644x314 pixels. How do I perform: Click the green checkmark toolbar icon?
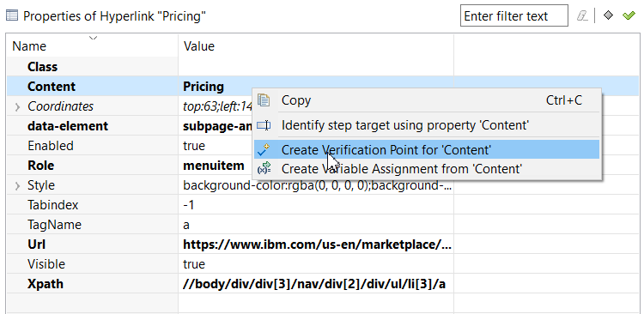coord(629,15)
